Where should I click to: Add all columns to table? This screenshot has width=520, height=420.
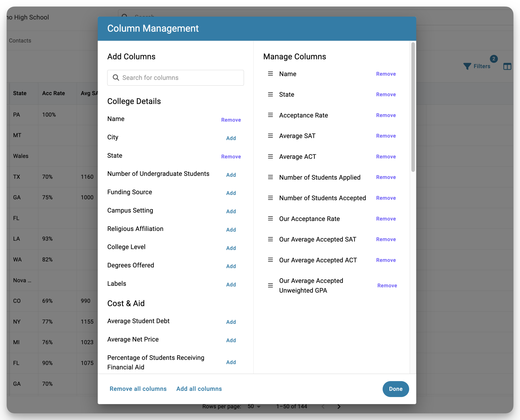[x=198, y=389]
